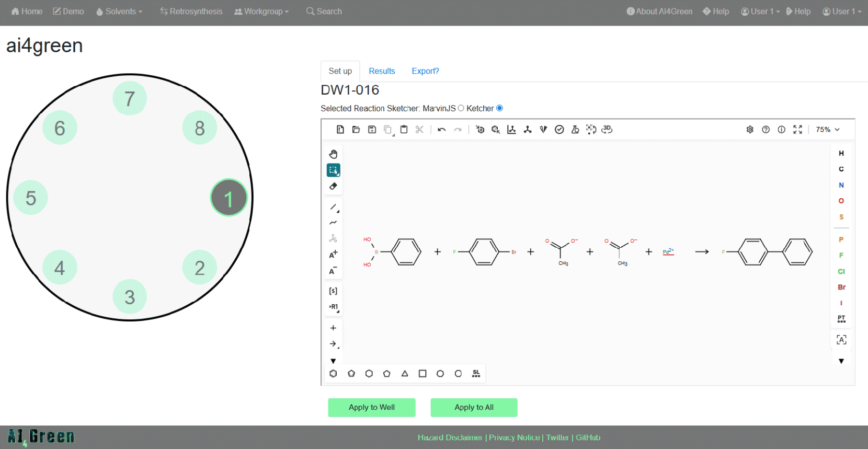Insert the cyclobutane square template
The height and width of the screenshot is (449, 868).
pos(422,374)
